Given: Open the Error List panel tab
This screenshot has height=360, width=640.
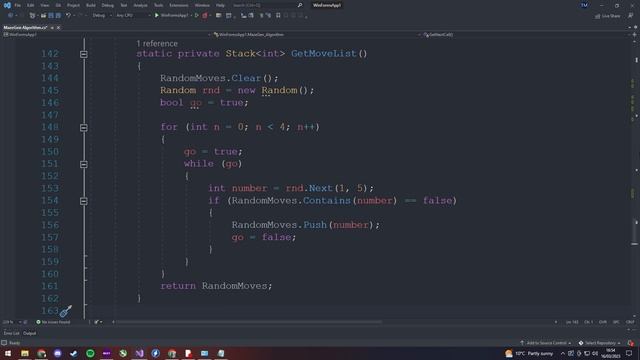Looking at the screenshot, I should point(11,333).
